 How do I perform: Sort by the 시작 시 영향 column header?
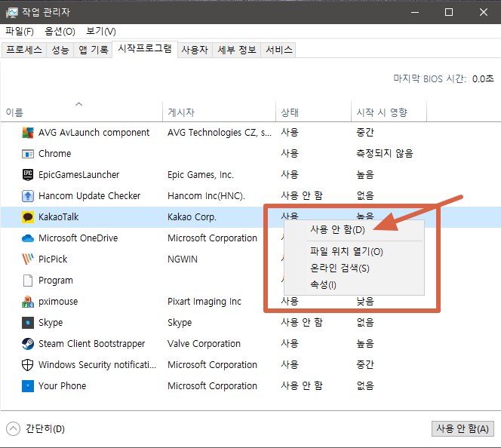pos(389,112)
